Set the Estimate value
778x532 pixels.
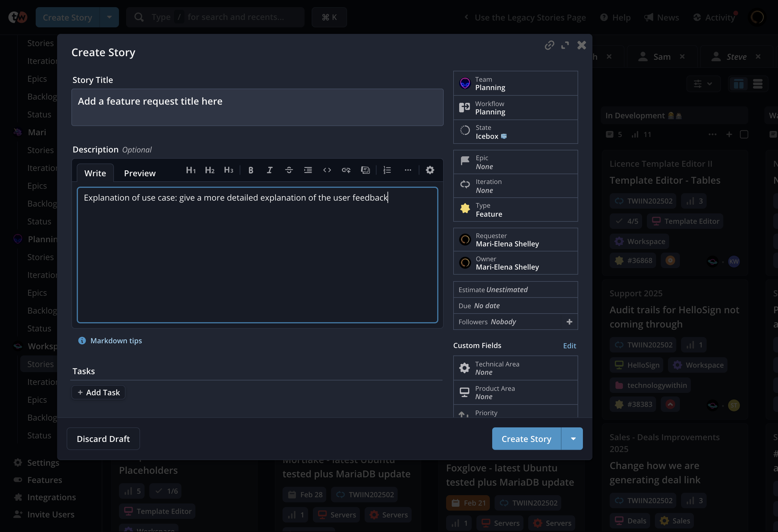[515, 290]
